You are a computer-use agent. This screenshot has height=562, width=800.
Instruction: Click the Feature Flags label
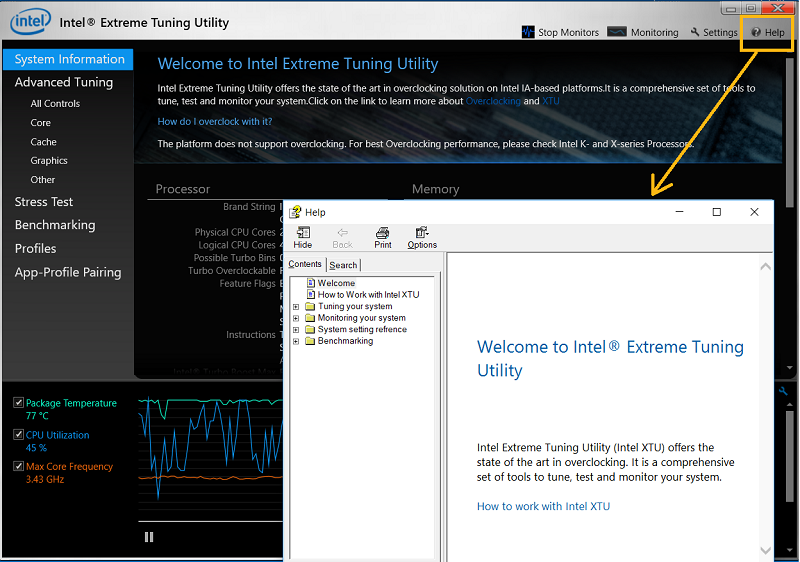[247, 284]
